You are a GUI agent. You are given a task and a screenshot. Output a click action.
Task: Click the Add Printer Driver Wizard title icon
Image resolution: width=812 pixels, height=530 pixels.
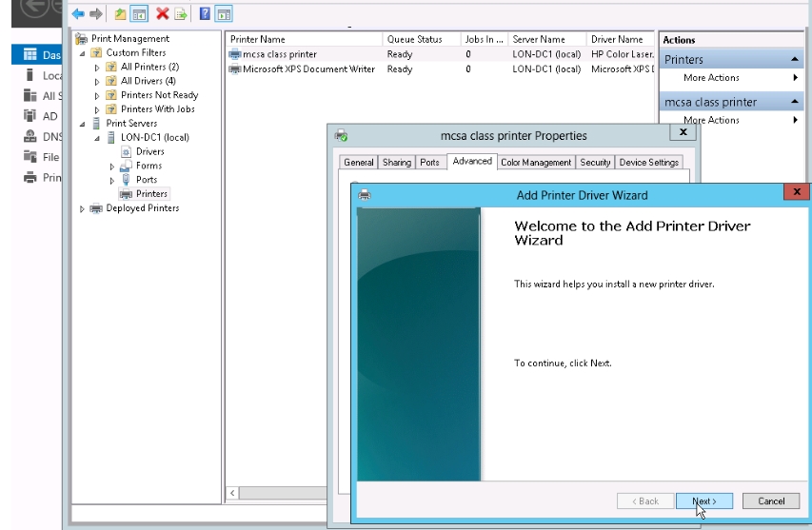tap(365, 195)
